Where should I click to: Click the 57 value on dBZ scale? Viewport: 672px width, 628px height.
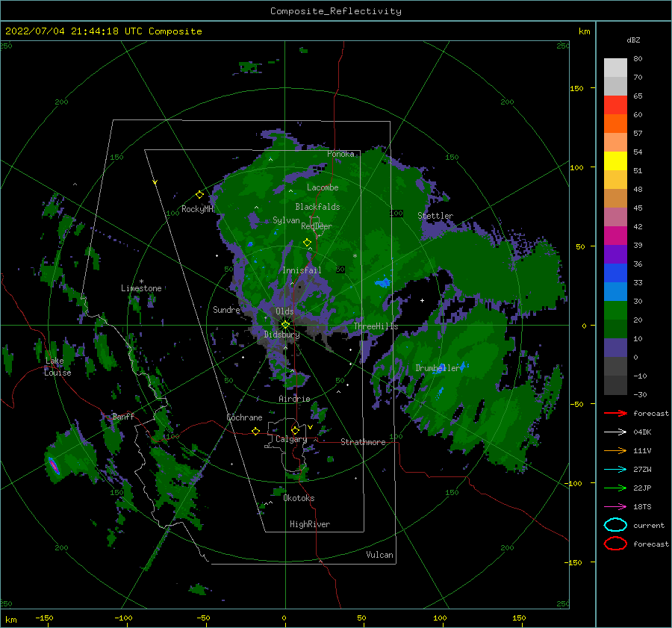click(x=638, y=134)
